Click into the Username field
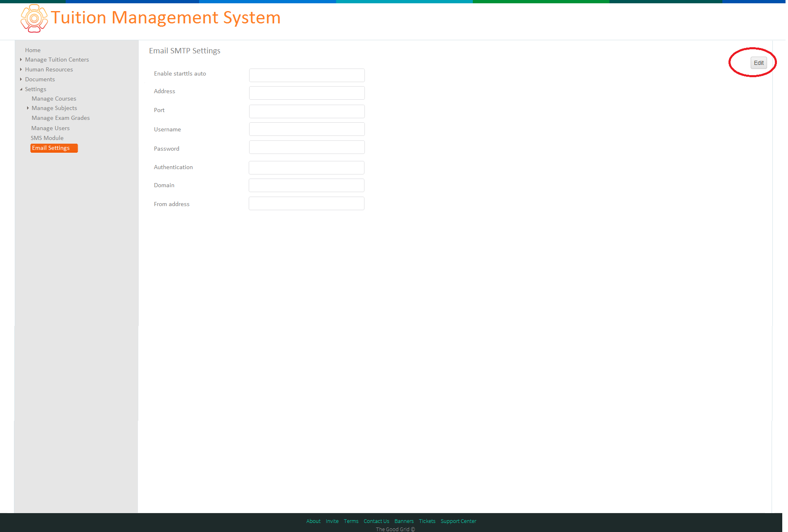This screenshot has width=788, height=532. click(307, 129)
